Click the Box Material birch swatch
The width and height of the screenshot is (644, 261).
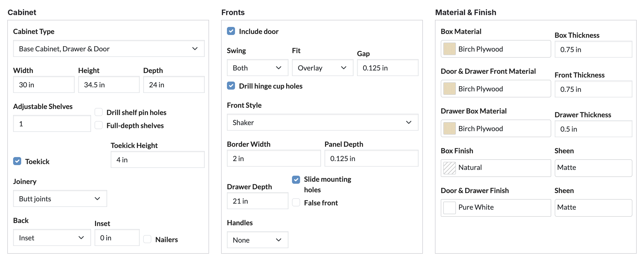[x=449, y=49]
